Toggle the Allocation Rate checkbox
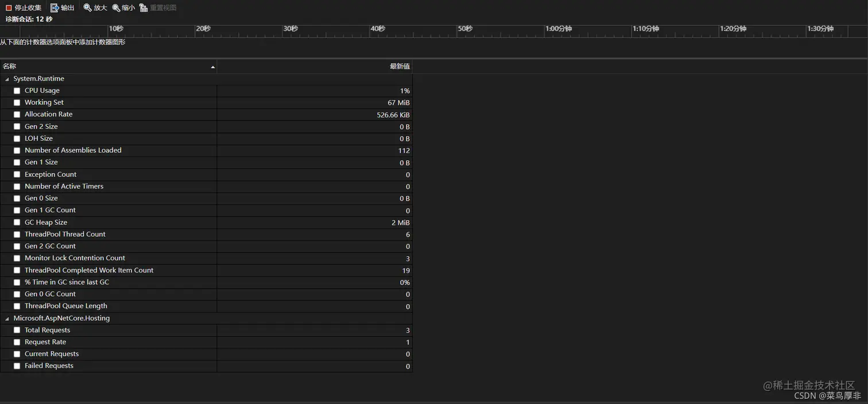Screen dimensions: 868x404 (x=17, y=115)
